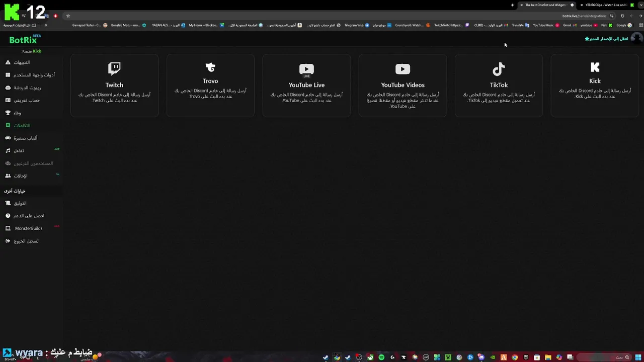Open Gmail bookmark
Screen dimensions: 644x362
click(570, 25)
